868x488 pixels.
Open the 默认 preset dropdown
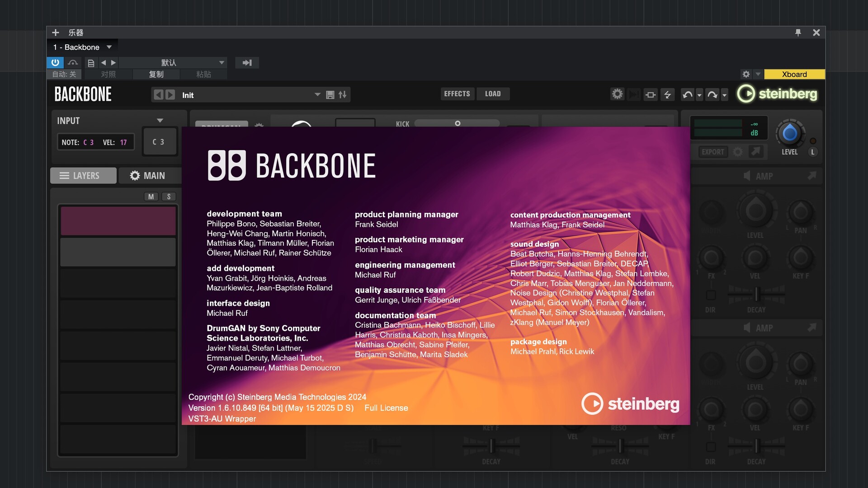[x=173, y=63]
